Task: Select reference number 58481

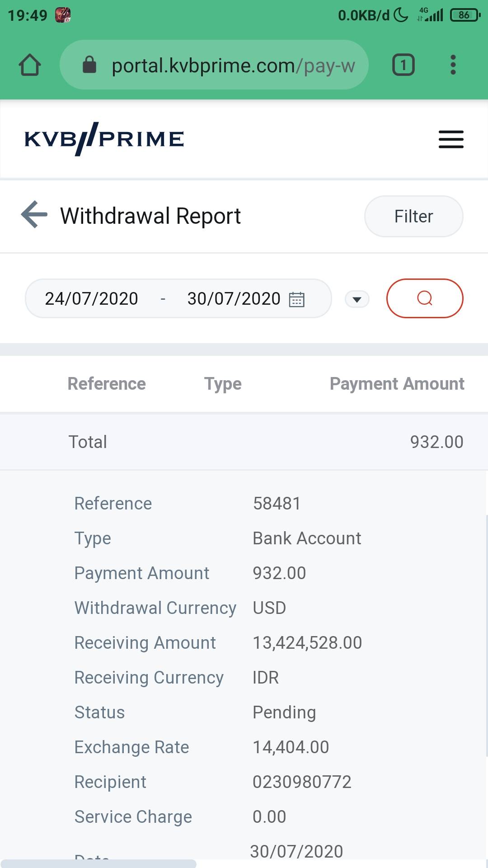Action: (277, 504)
